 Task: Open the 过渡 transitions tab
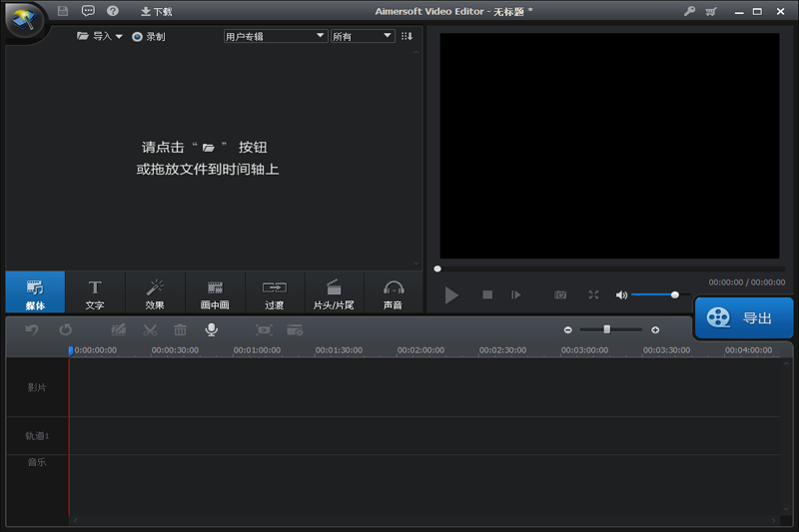[x=275, y=293]
